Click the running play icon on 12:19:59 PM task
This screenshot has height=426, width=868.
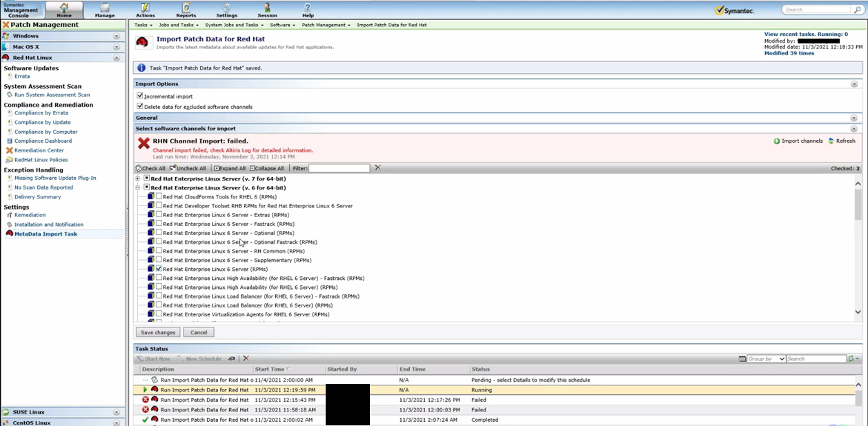pyautogui.click(x=145, y=389)
